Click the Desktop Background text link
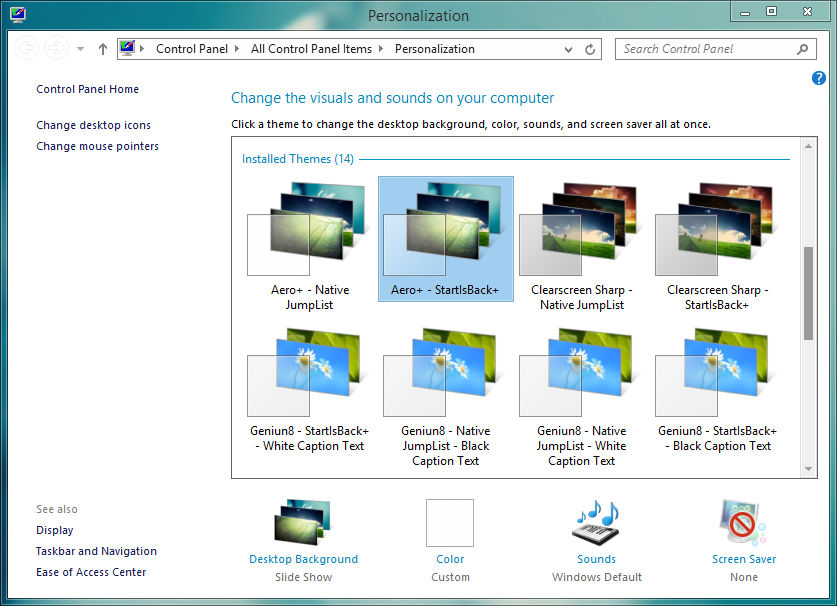The height and width of the screenshot is (606, 837). pos(303,559)
